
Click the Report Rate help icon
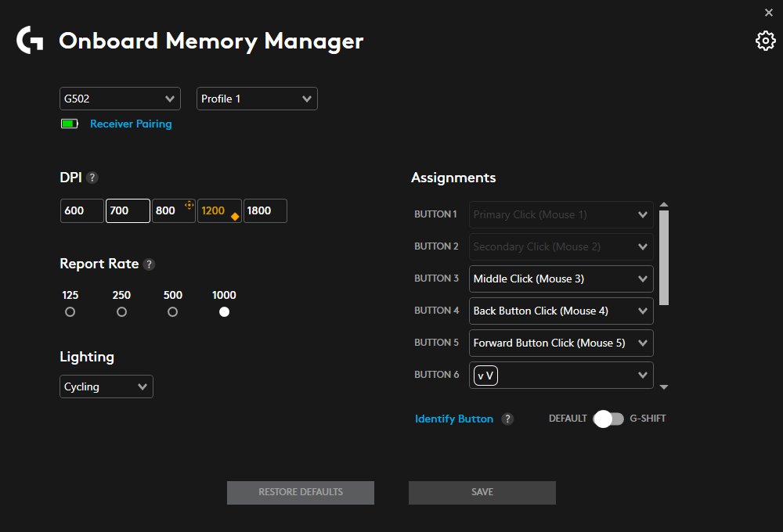(x=149, y=264)
